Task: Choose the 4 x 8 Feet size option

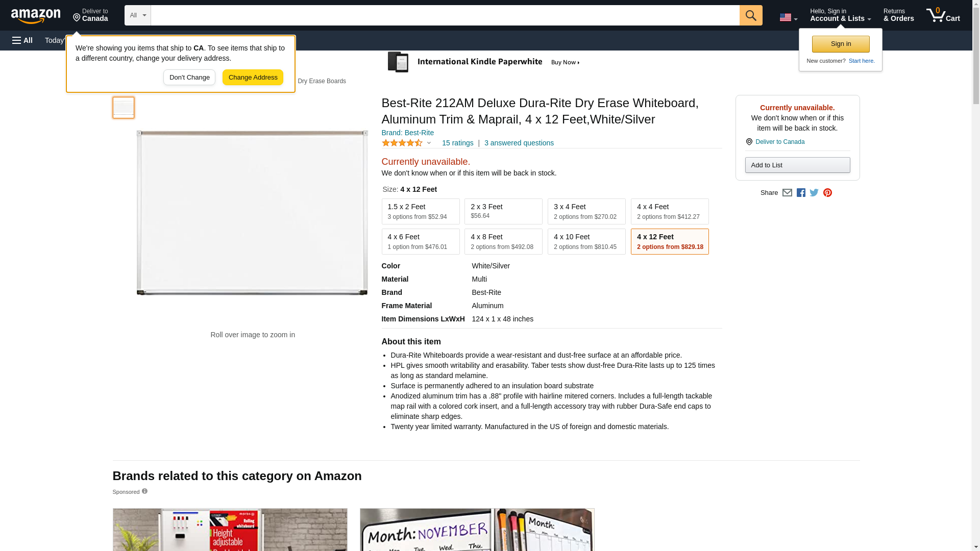Action: click(x=503, y=241)
